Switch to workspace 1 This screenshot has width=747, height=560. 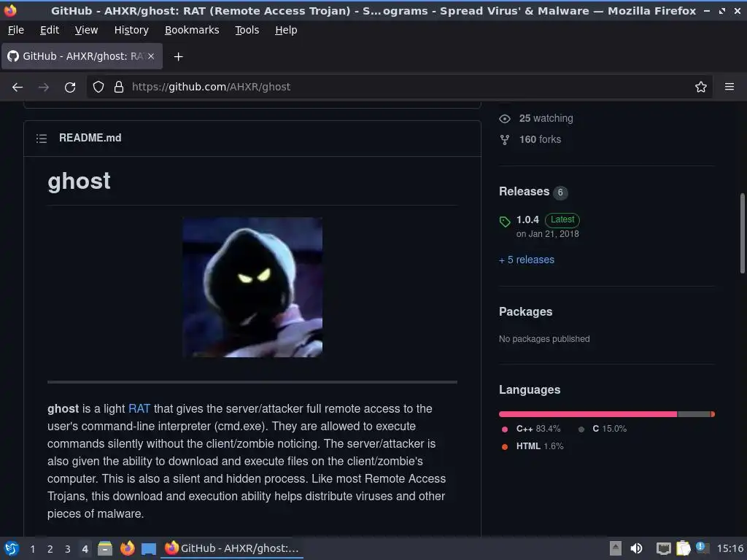coord(32,549)
